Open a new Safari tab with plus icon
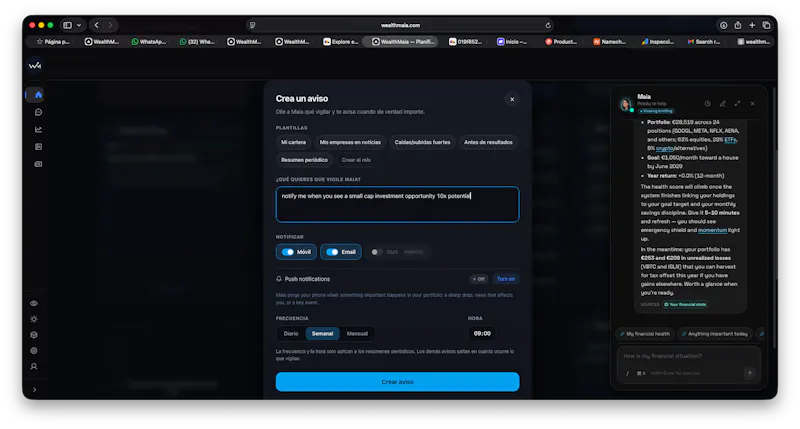The image size is (800, 429). [752, 25]
